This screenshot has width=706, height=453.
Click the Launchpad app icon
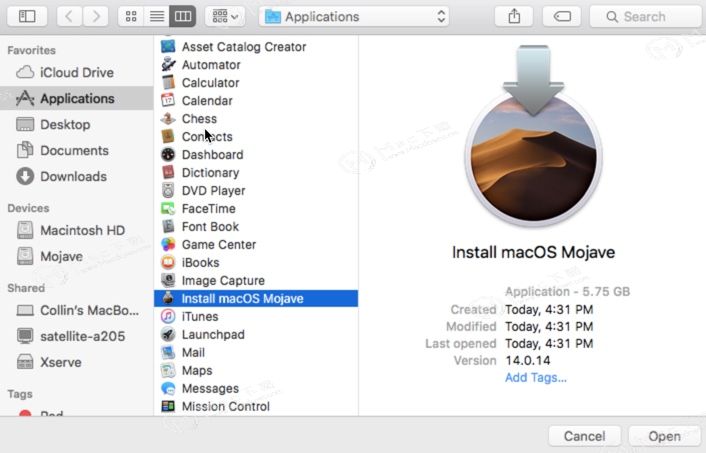[168, 335]
